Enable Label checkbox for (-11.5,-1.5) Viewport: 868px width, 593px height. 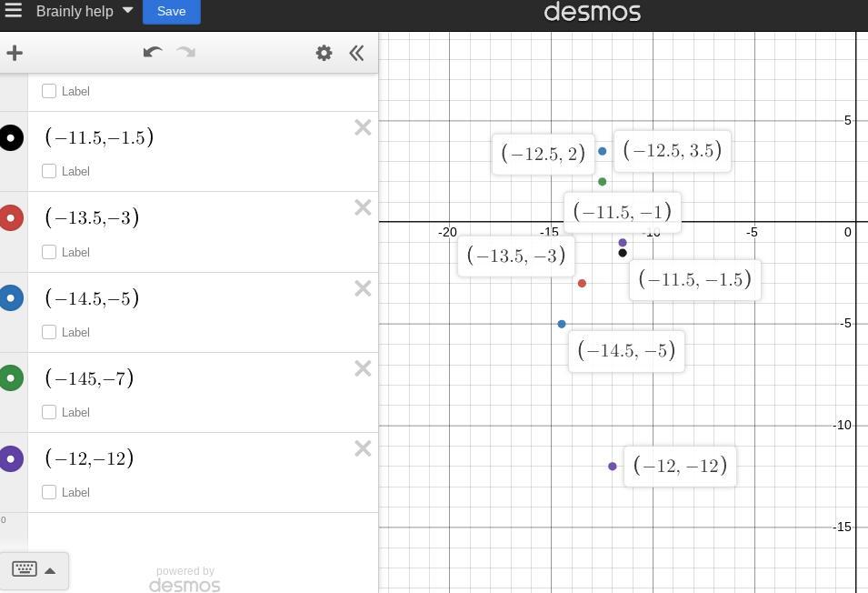tap(50, 171)
